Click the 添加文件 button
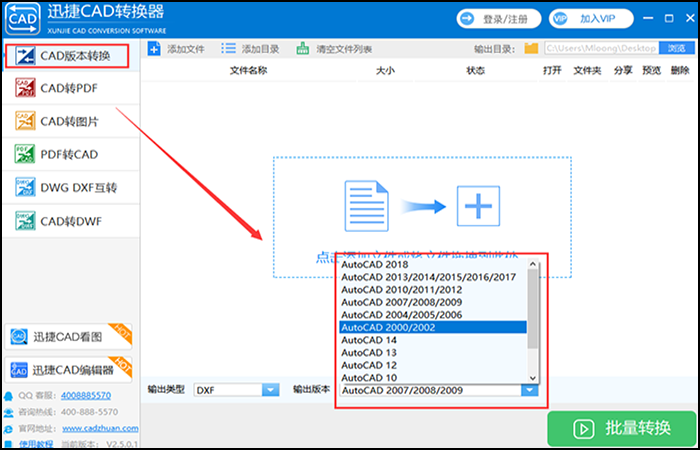700x450 pixels. 176,49
